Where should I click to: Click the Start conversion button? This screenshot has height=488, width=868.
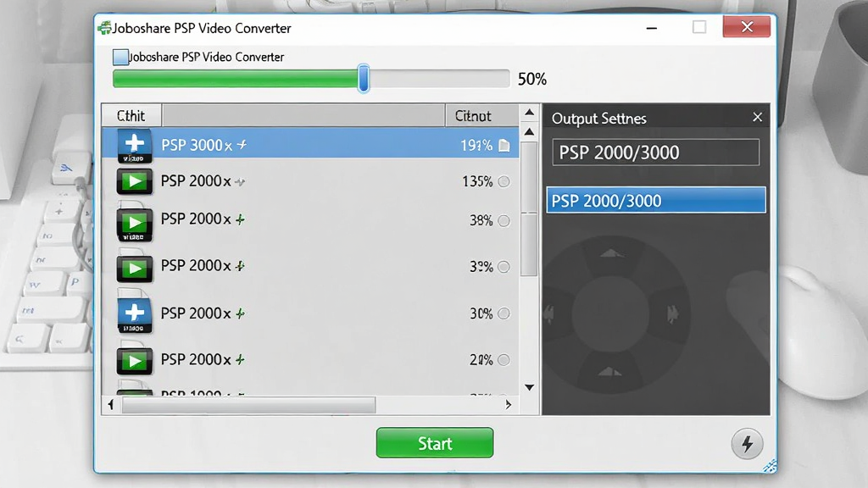click(x=435, y=442)
